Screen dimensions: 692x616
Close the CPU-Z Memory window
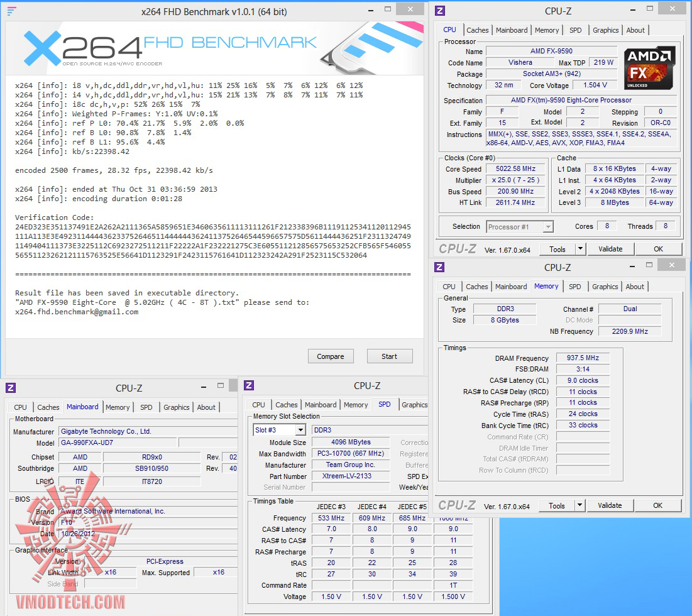[672, 265]
